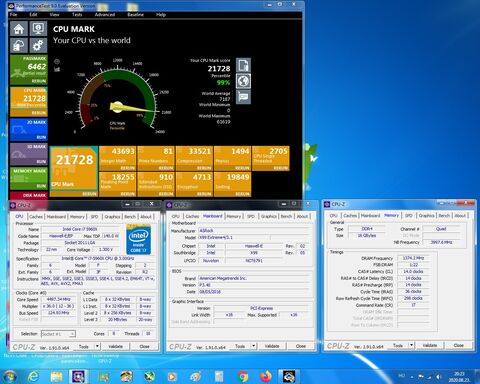Rerun the Prime Numbers 81 test
480x384 pixels.
[166, 168]
